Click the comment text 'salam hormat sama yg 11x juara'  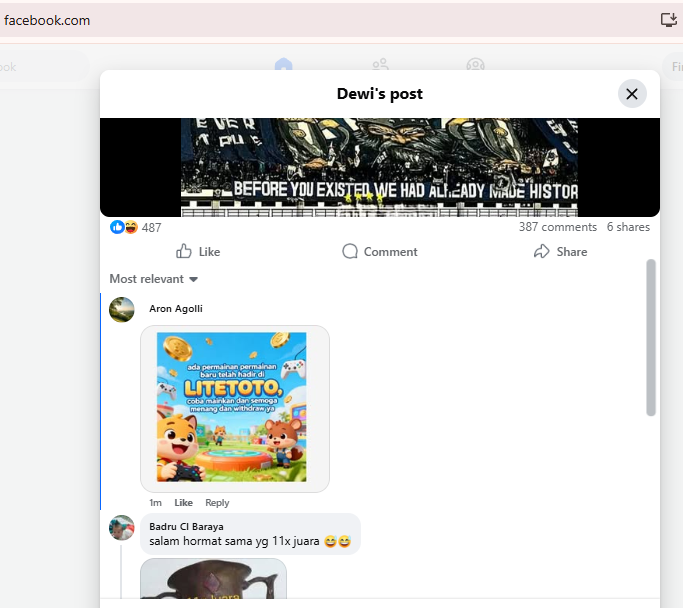click(x=234, y=541)
